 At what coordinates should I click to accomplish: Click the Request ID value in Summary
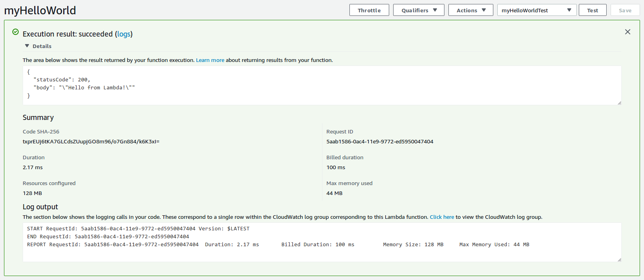tap(380, 142)
